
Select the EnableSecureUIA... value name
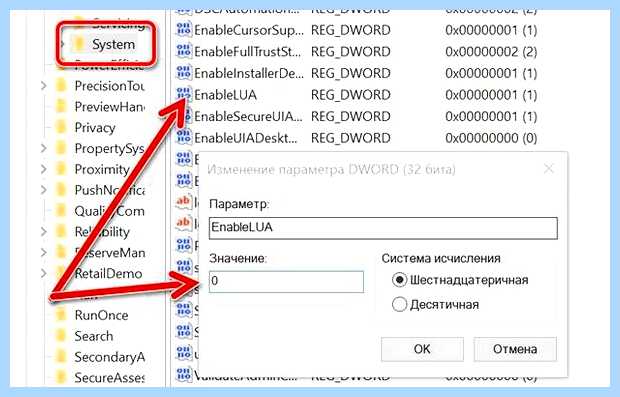[x=248, y=117]
